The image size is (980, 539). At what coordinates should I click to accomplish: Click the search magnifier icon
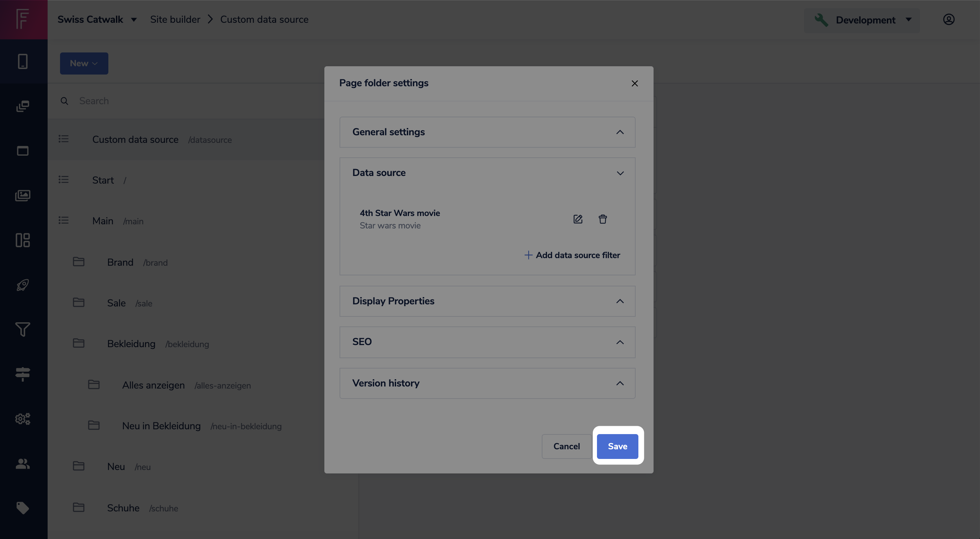pos(65,101)
